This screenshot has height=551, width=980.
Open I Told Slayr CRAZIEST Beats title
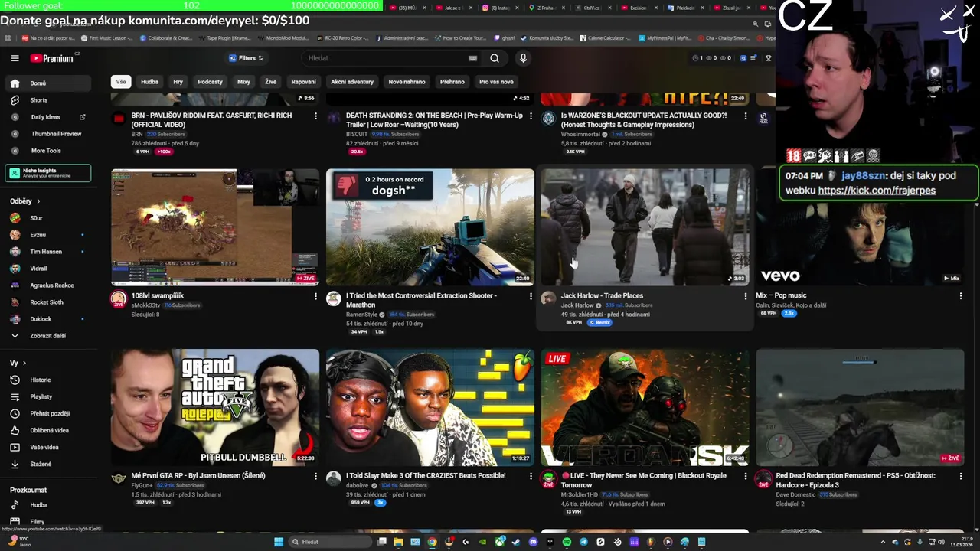pos(426,476)
